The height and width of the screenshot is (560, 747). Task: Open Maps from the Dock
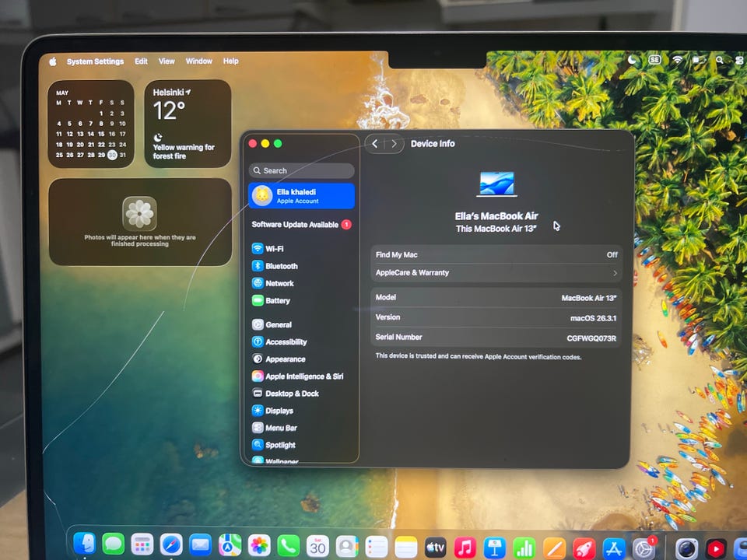tap(230, 545)
